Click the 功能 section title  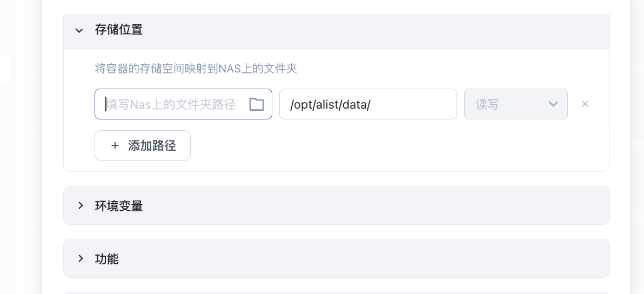[106, 259]
